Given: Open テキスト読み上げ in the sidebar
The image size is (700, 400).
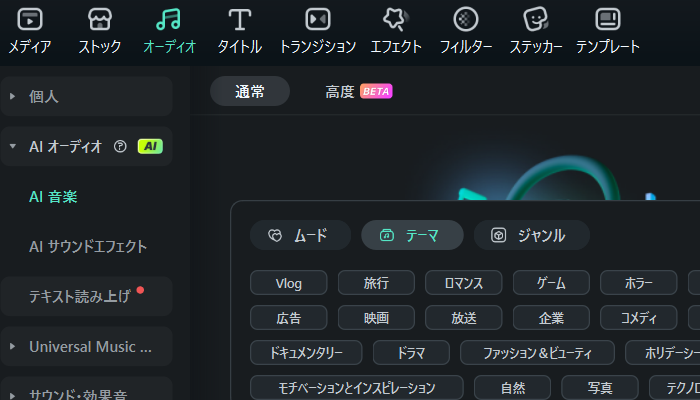Looking at the screenshot, I should pyautogui.click(x=80, y=296).
